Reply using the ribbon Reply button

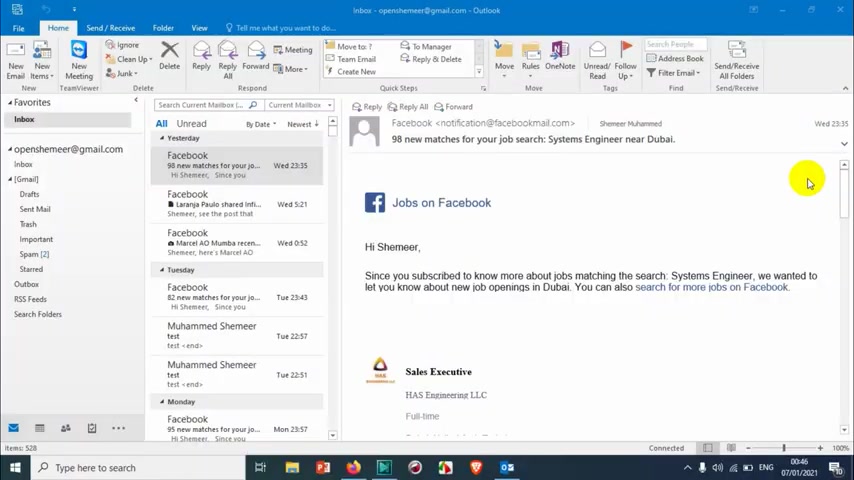coord(201,56)
